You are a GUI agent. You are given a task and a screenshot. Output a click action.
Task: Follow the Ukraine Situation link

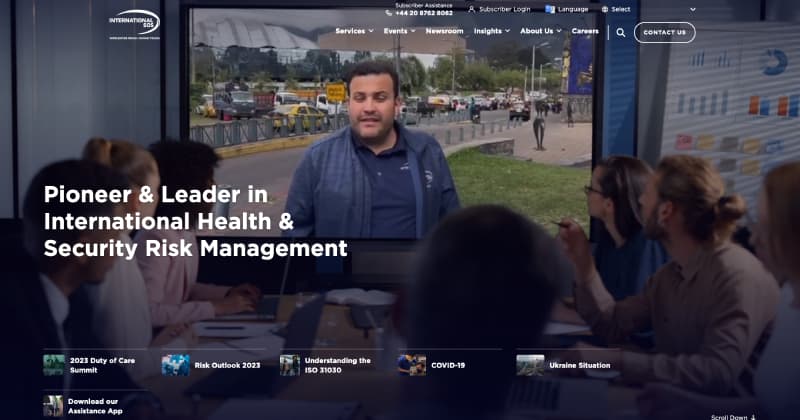pos(579,365)
